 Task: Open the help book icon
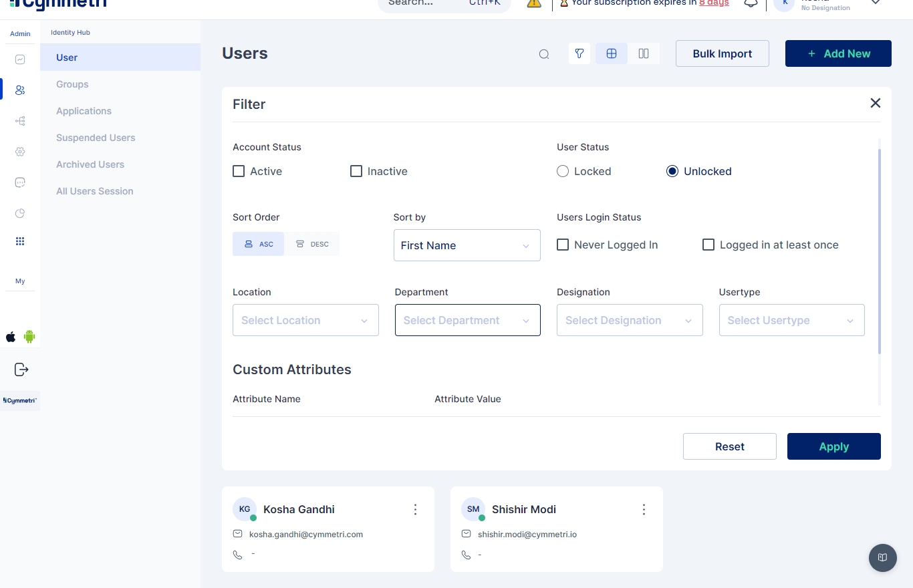pyautogui.click(x=882, y=558)
